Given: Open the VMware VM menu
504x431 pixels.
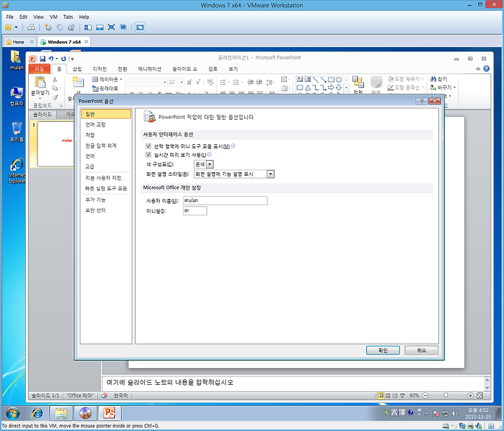Looking at the screenshot, I should (53, 17).
